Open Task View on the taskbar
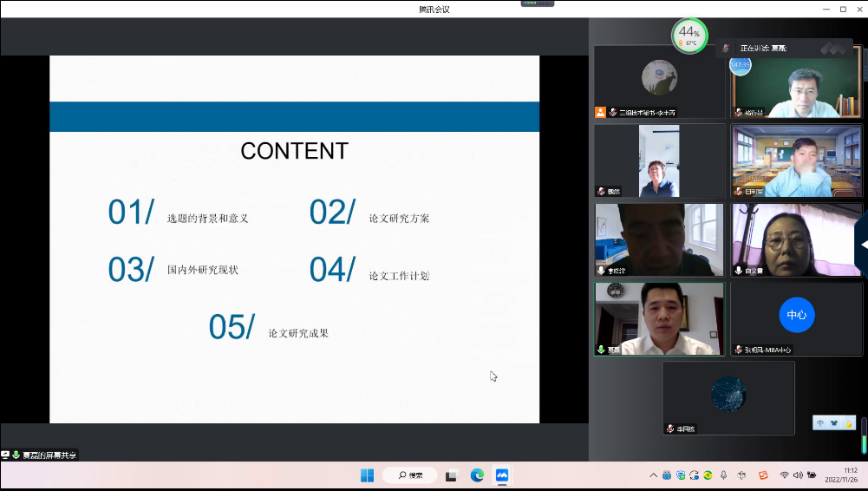Screen dimensions: 868x491 pyautogui.click(x=452, y=475)
